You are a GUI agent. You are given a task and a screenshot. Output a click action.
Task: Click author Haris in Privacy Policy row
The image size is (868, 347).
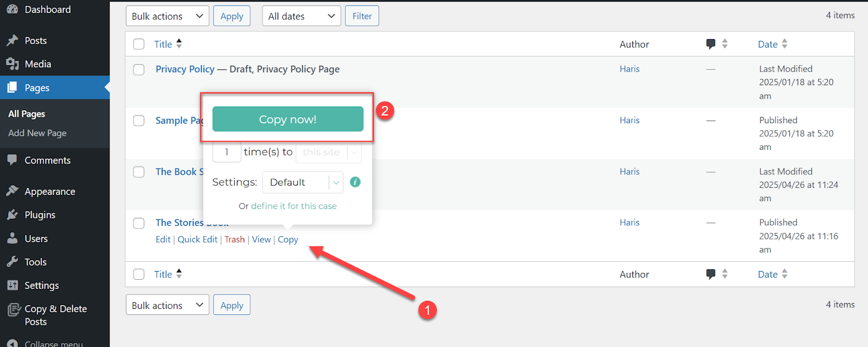click(x=630, y=69)
